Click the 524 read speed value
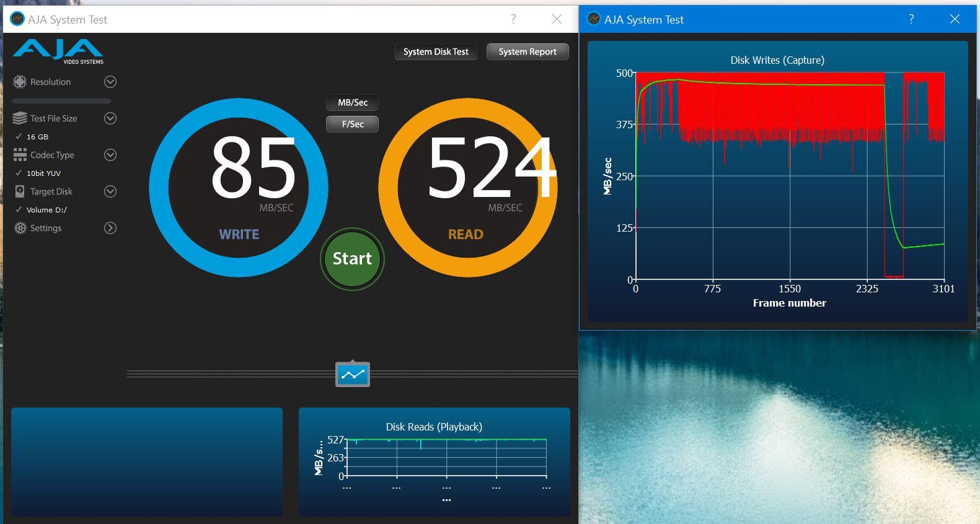Viewport: 980px width, 524px height. tap(492, 168)
